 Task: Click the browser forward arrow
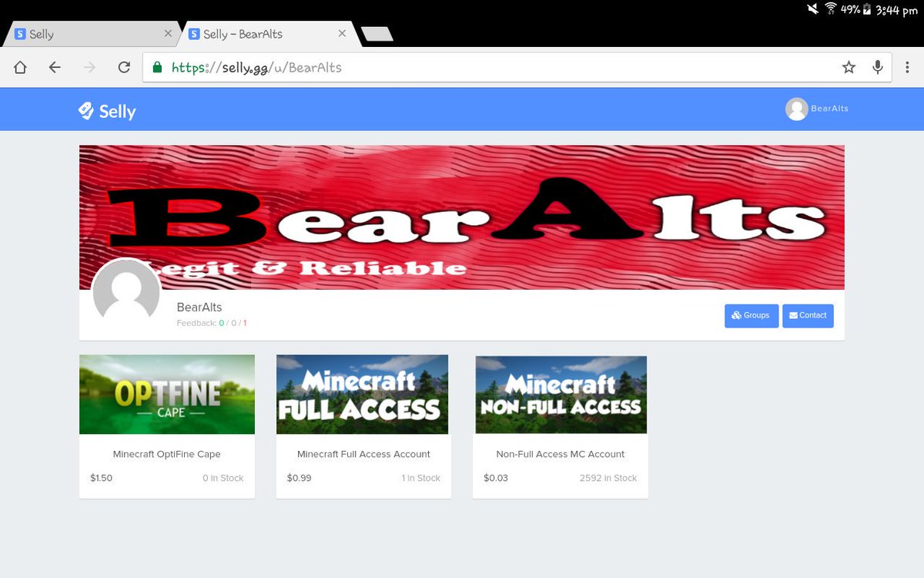point(89,67)
